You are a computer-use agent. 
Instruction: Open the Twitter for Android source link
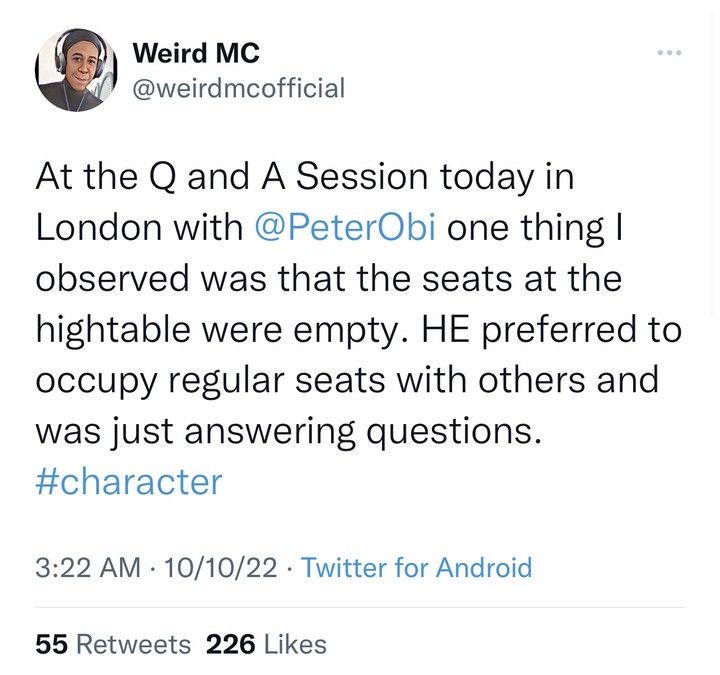[x=416, y=568]
